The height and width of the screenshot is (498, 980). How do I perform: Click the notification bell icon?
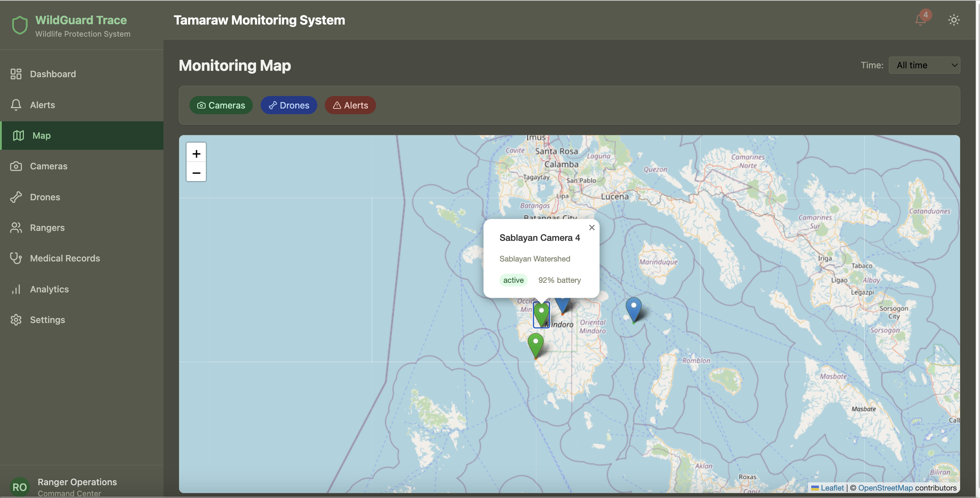point(920,20)
